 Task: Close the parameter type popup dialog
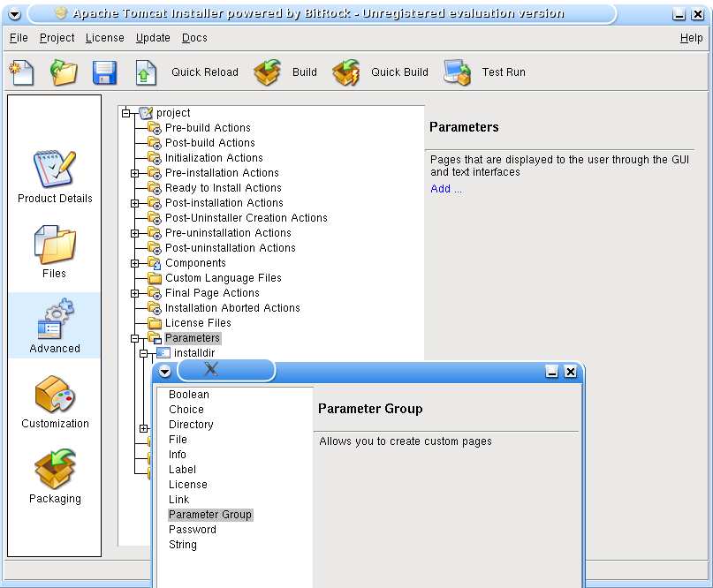pyautogui.click(x=570, y=372)
